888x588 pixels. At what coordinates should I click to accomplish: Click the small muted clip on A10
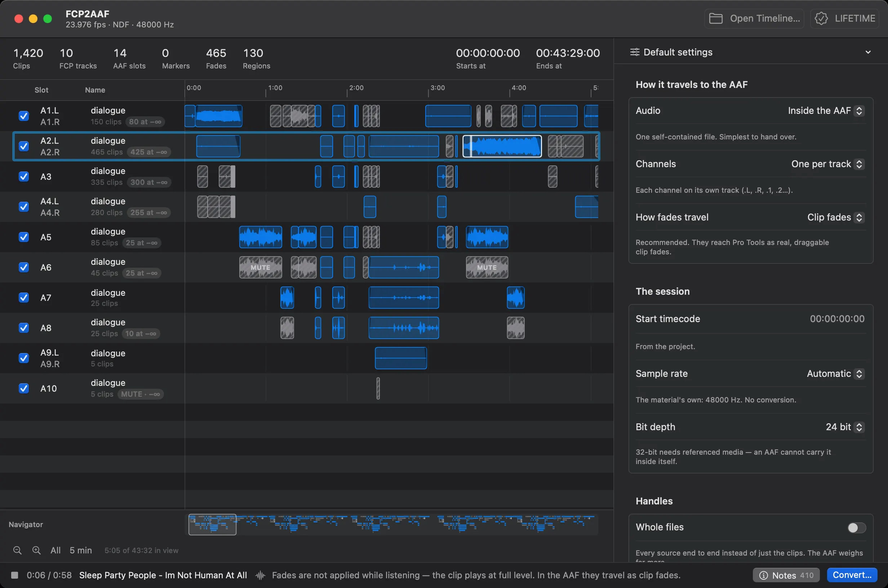(378, 388)
